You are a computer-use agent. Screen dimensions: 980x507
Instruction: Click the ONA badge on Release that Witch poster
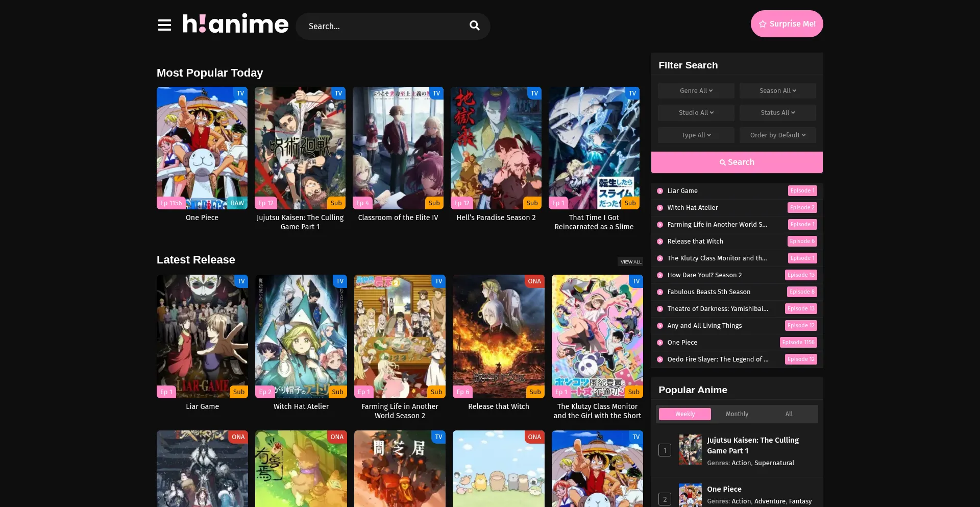coord(534,281)
